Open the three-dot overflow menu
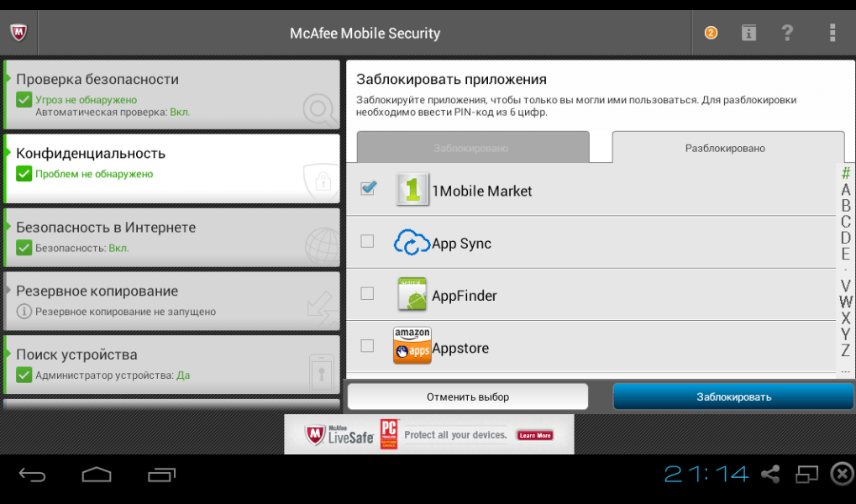Viewport: 856px width, 504px height. (x=832, y=34)
